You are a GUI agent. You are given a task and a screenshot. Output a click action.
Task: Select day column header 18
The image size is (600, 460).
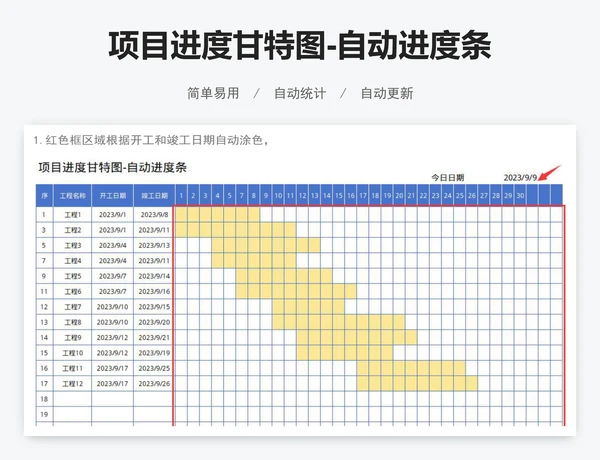(x=375, y=196)
